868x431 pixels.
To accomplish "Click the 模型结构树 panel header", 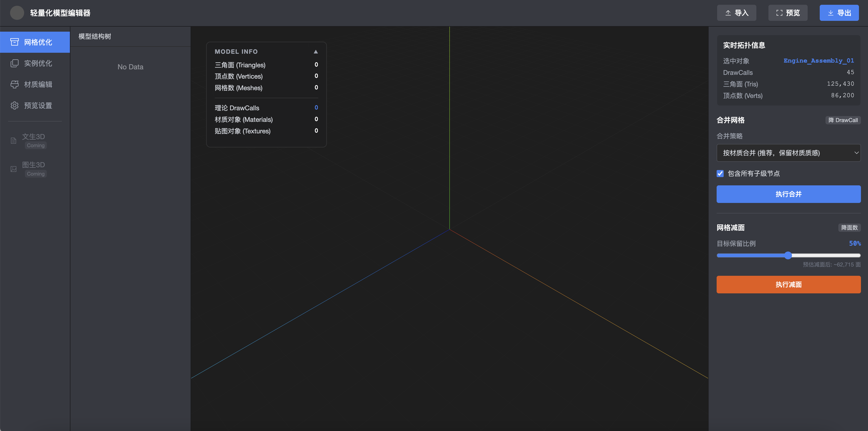I will point(131,36).
